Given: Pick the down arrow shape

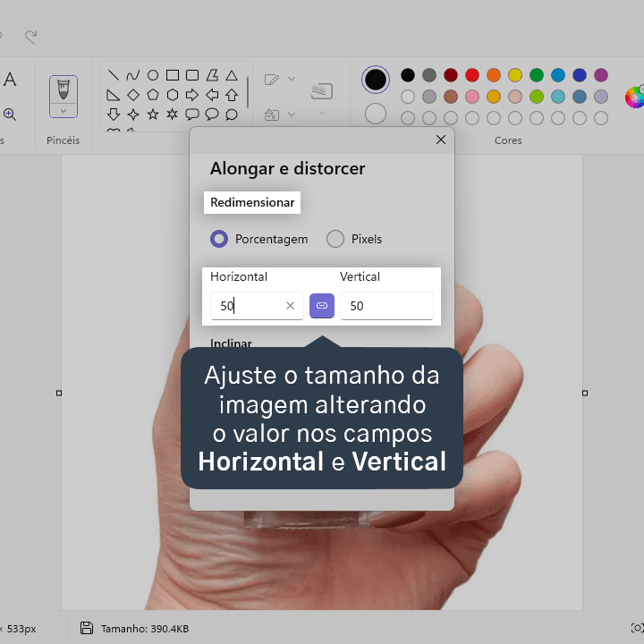Looking at the screenshot, I should click(x=114, y=114).
